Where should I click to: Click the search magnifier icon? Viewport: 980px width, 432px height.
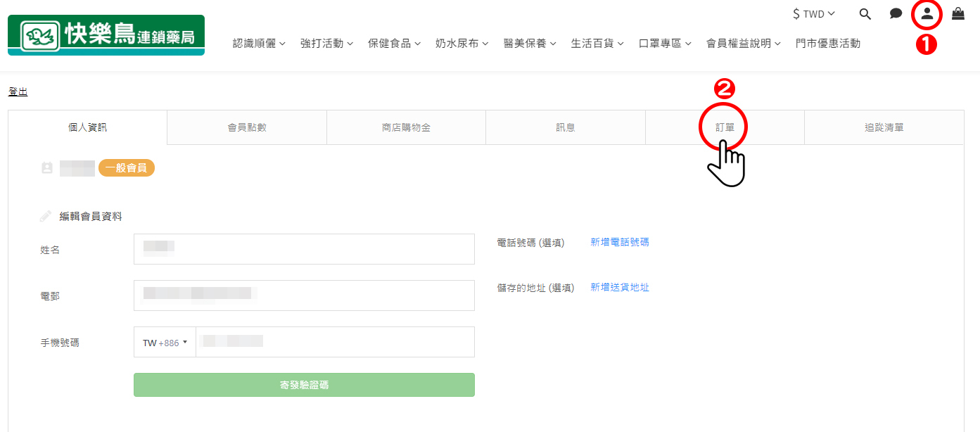pos(865,13)
